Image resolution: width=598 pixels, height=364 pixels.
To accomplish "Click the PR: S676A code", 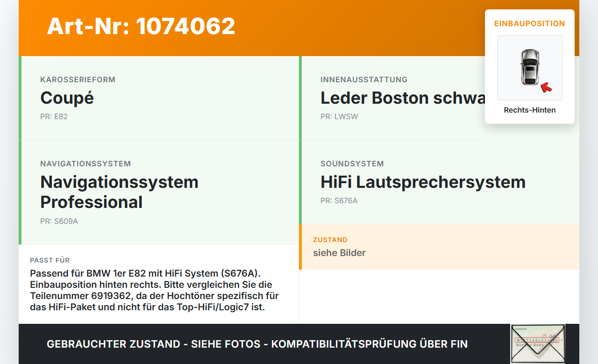I will pyautogui.click(x=339, y=201).
